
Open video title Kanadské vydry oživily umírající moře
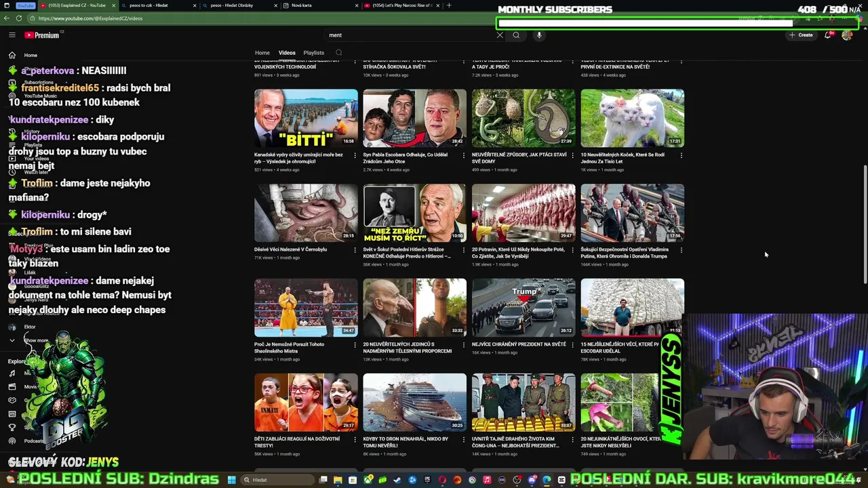[298, 158]
